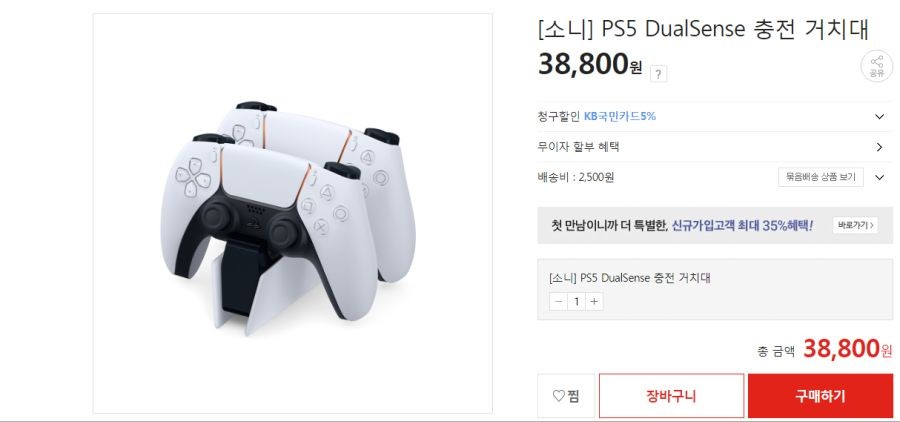Decrease quantity with the minus button

[x=558, y=301]
